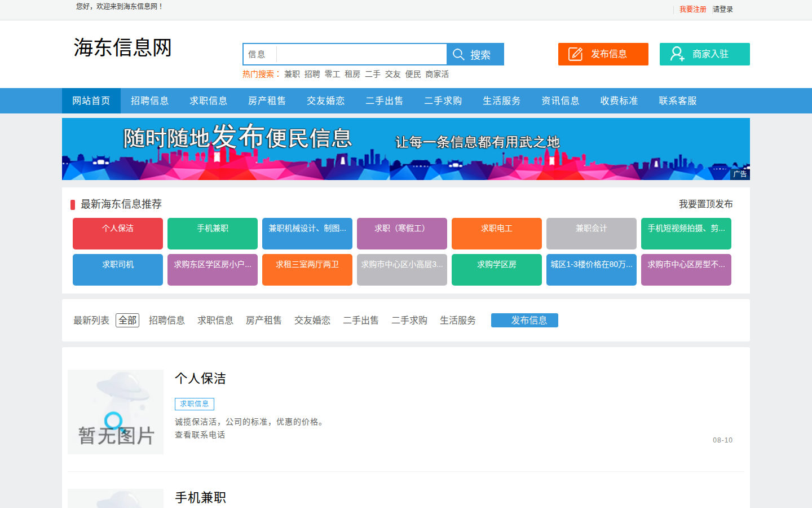
Task: Open the 求购市中心区小高层 tile
Action: coord(402,270)
